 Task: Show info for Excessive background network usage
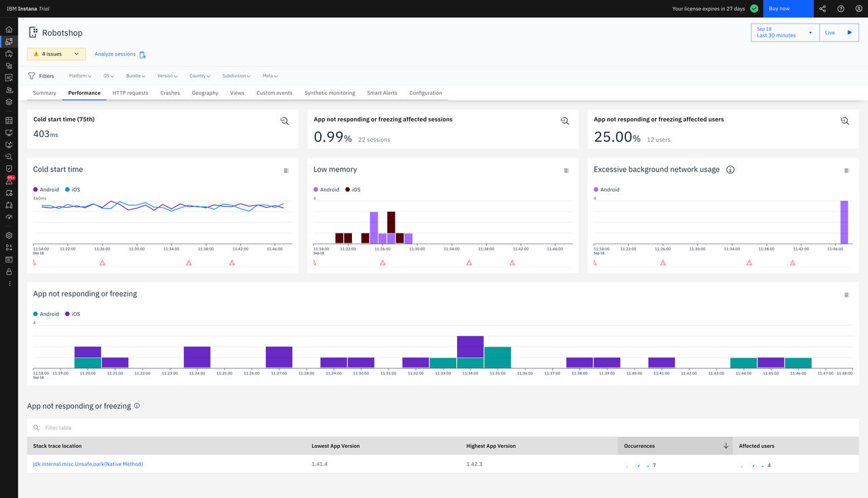click(x=730, y=170)
